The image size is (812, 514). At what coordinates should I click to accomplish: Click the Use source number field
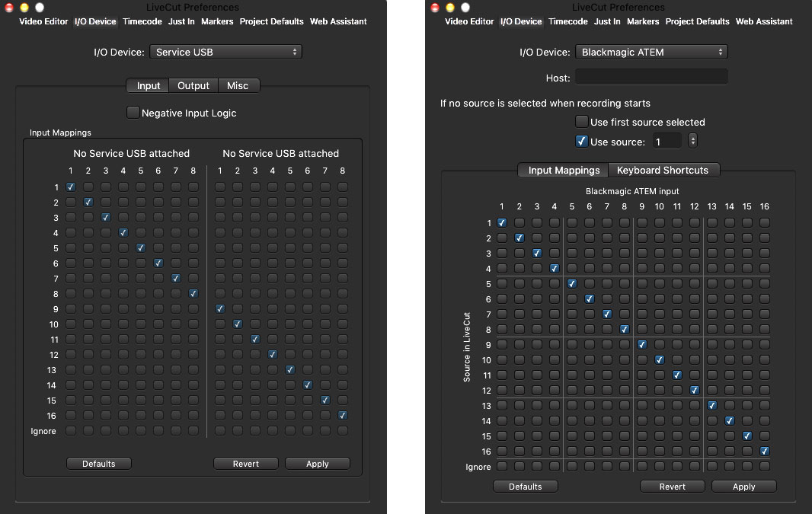(667, 142)
